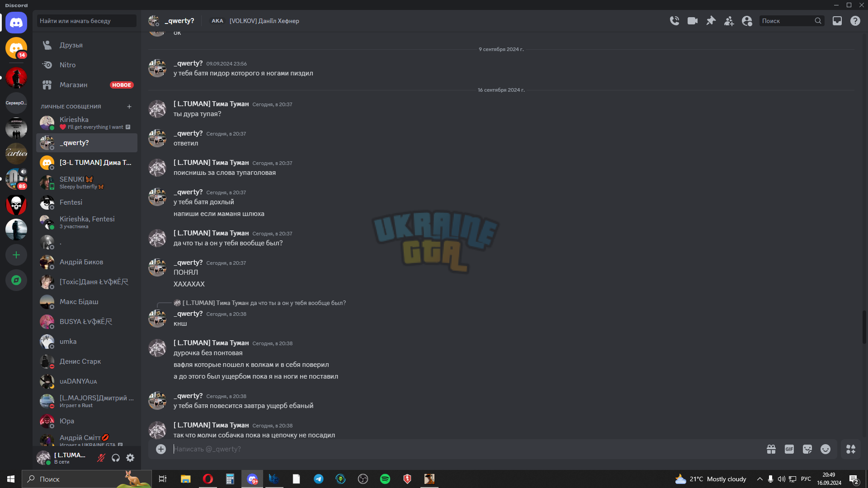
Task: Add friends to this DM
Action: click(729, 21)
